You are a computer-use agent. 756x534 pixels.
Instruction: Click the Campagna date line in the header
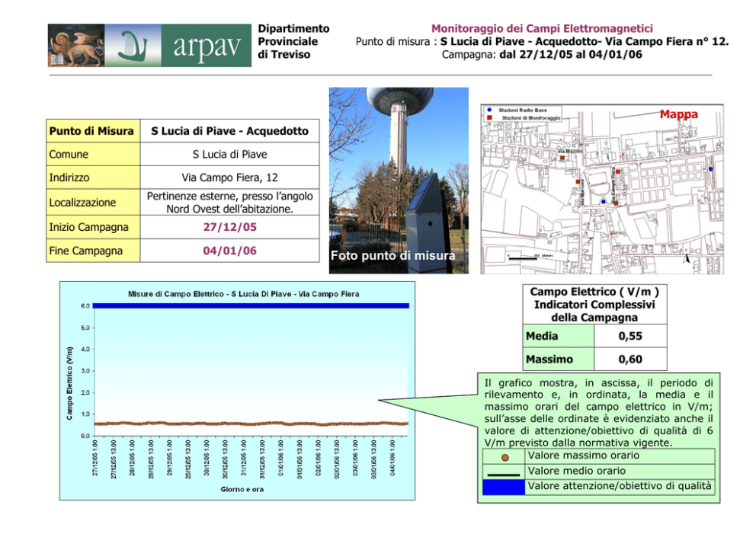click(x=542, y=54)
